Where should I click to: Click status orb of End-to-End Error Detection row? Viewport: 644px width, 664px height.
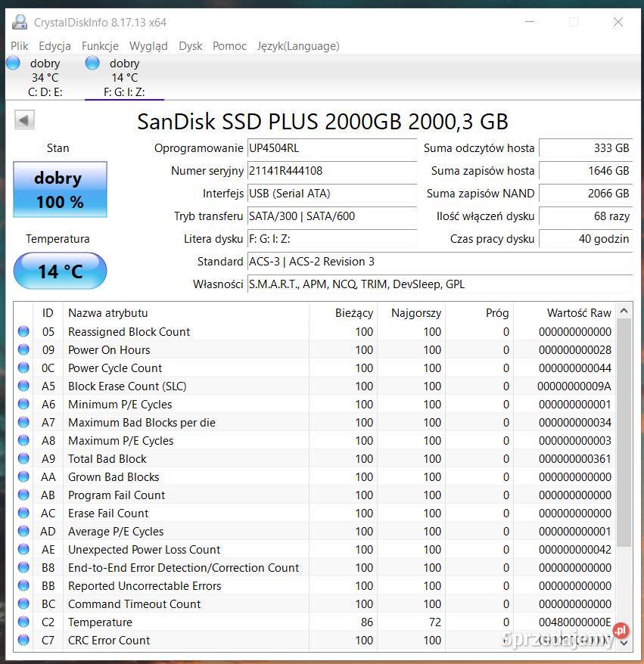tap(23, 567)
